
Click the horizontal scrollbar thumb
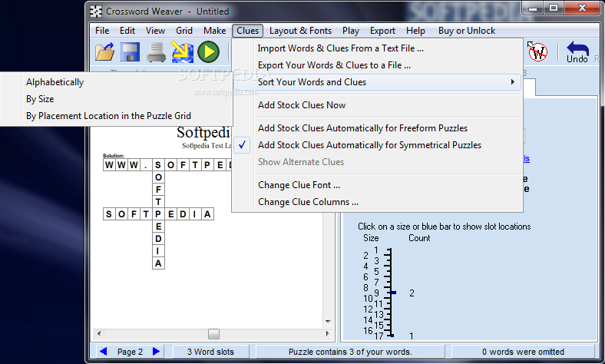(x=213, y=333)
